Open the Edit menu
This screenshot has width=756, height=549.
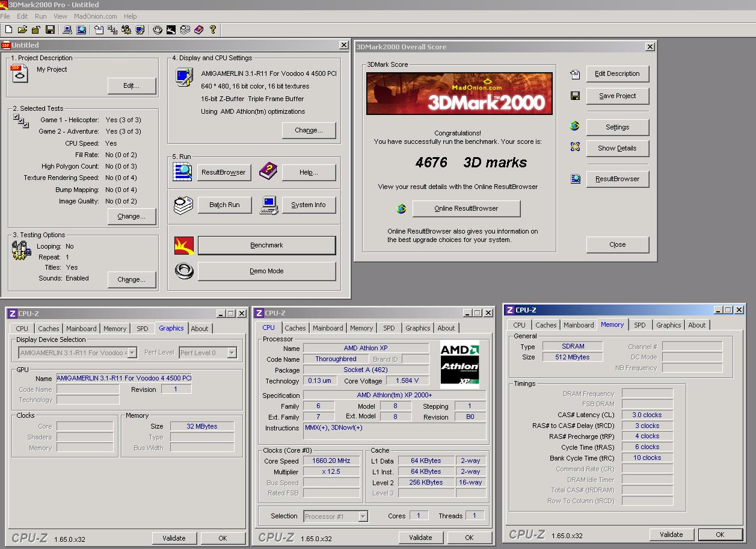[x=22, y=16]
